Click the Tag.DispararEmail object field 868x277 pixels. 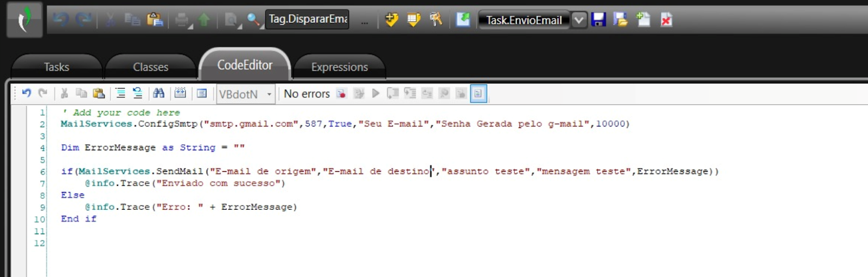(307, 19)
